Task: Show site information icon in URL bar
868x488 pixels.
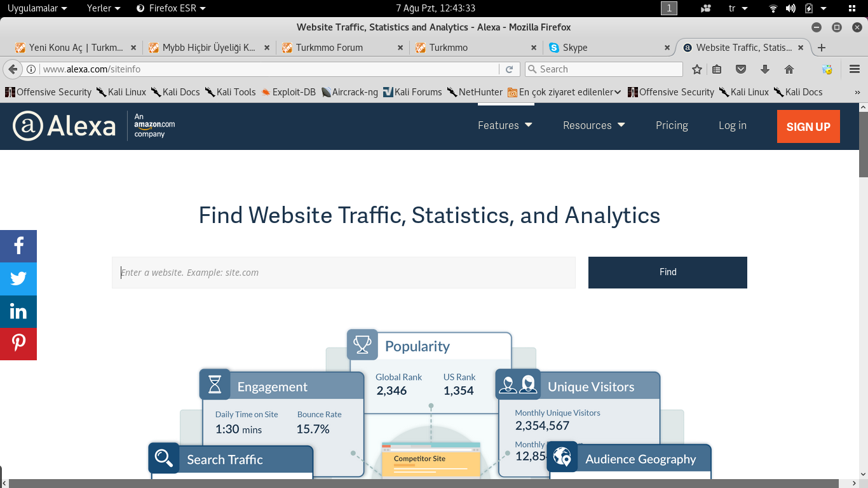Action: click(x=31, y=69)
